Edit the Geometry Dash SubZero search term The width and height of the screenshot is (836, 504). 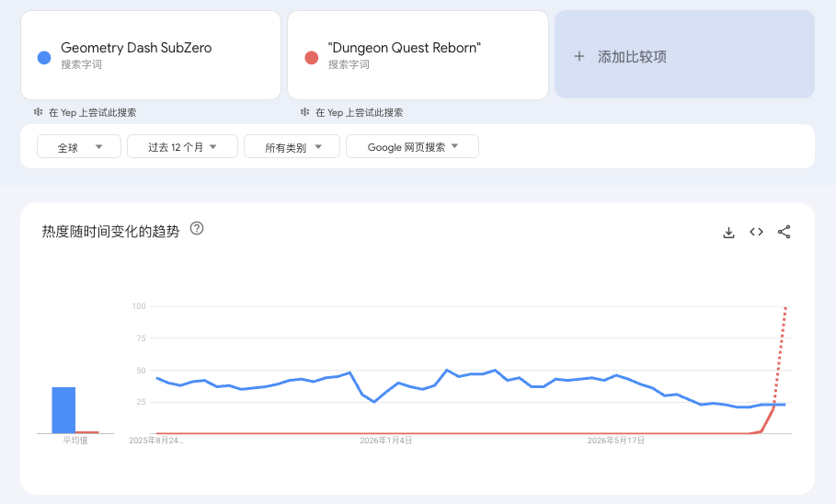click(x=151, y=55)
